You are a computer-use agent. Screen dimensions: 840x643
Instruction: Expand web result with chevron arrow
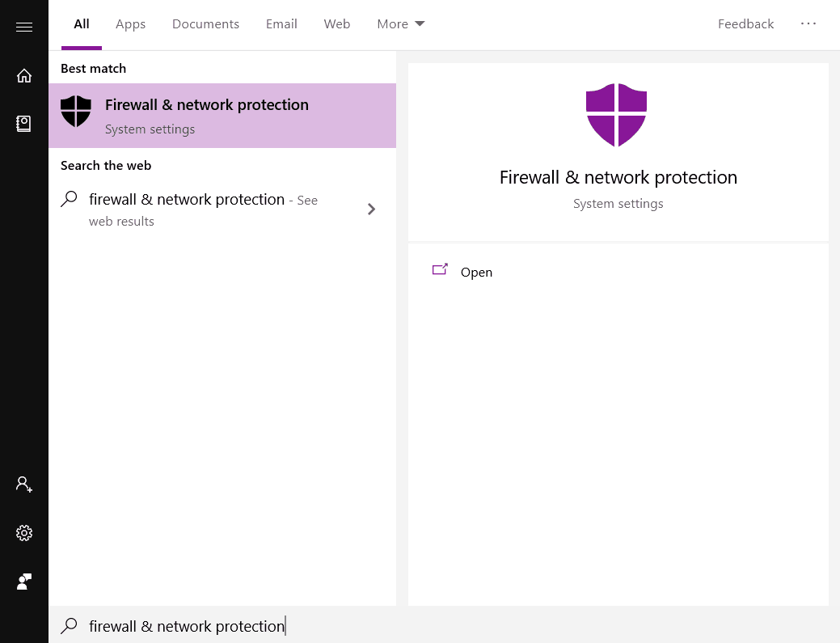click(x=371, y=209)
